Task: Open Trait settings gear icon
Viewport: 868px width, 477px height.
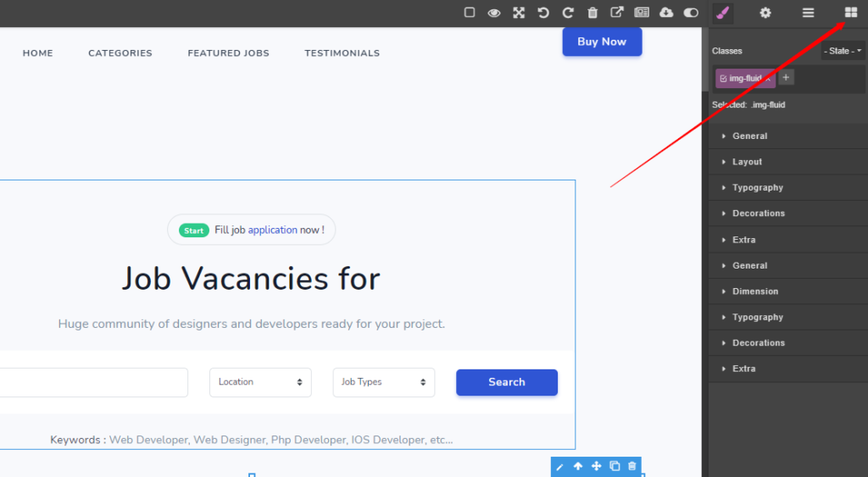Action: [765, 13]
